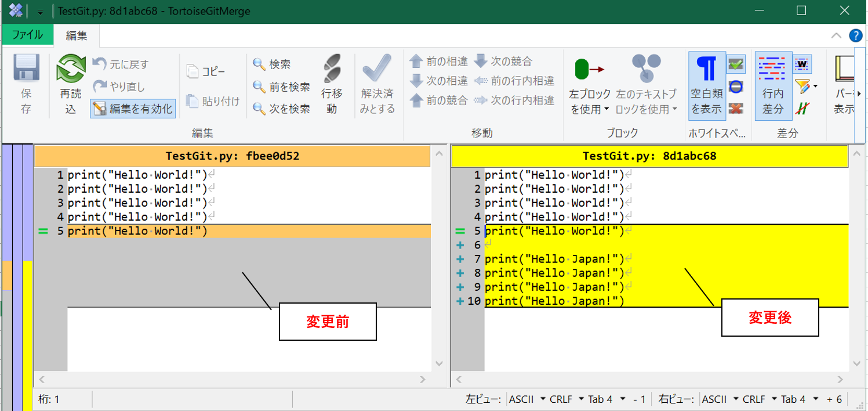
Task: Open right view CRLF line-ending dropdown
Action: tap(760, 399)
